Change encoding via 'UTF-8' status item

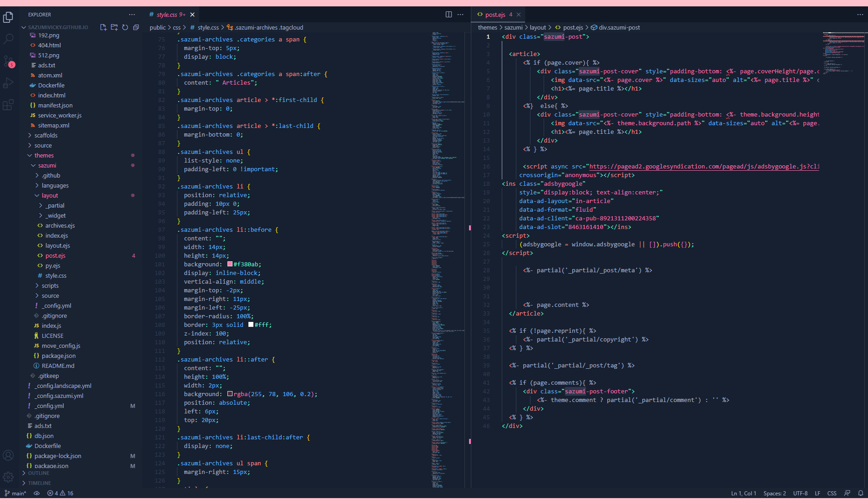[x=800, y=493]
